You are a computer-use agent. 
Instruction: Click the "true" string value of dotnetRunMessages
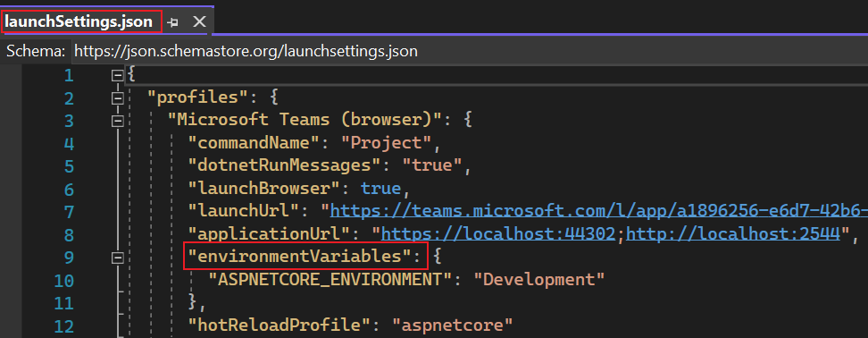[x=433, y=165]
